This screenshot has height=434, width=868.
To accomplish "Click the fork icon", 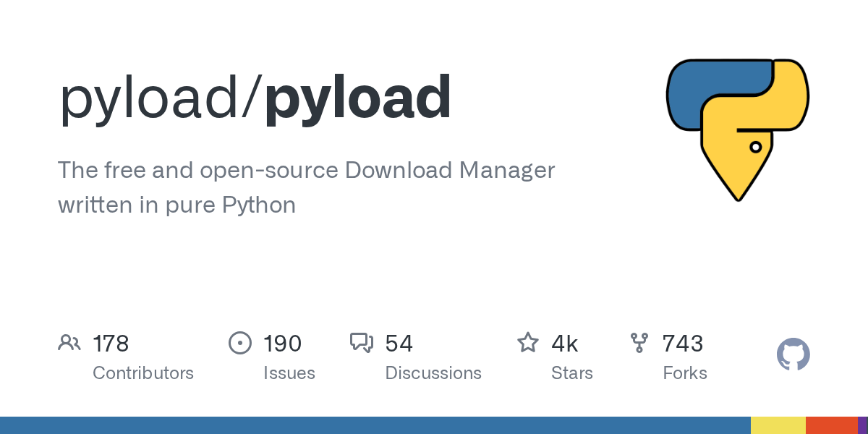I will (x=639, y=343).
